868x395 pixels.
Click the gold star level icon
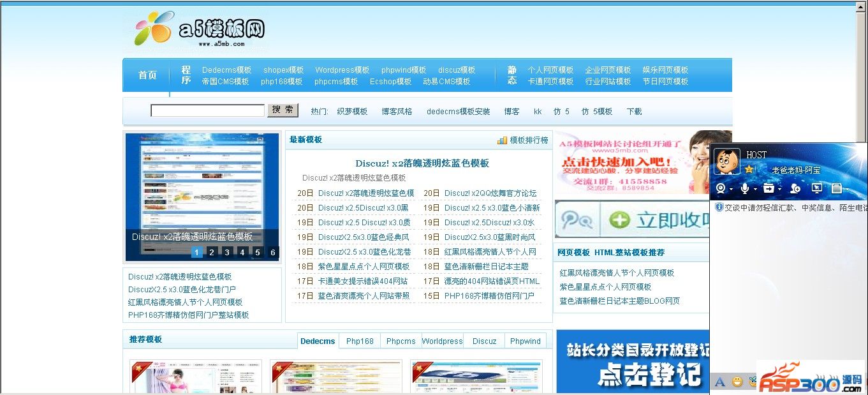point(749,170)
